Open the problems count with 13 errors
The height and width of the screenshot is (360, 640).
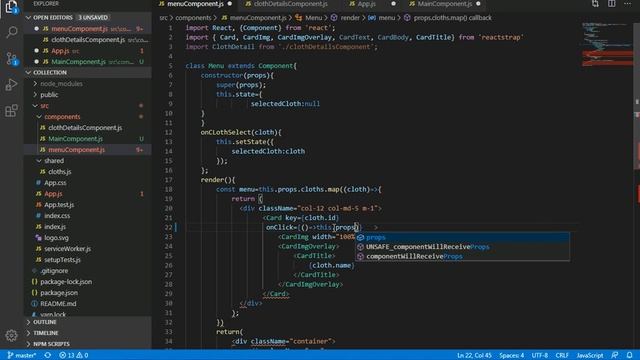coord(73,355)
